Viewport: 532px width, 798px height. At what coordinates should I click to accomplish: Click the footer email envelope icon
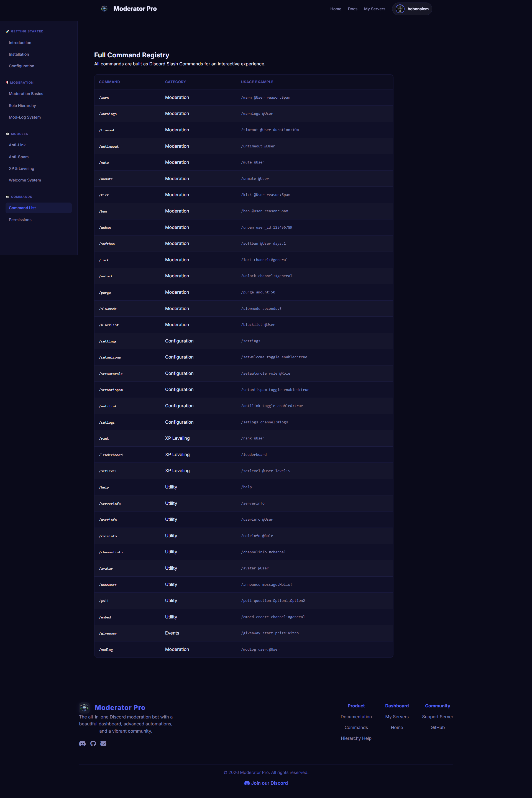[x=103, y=743]
